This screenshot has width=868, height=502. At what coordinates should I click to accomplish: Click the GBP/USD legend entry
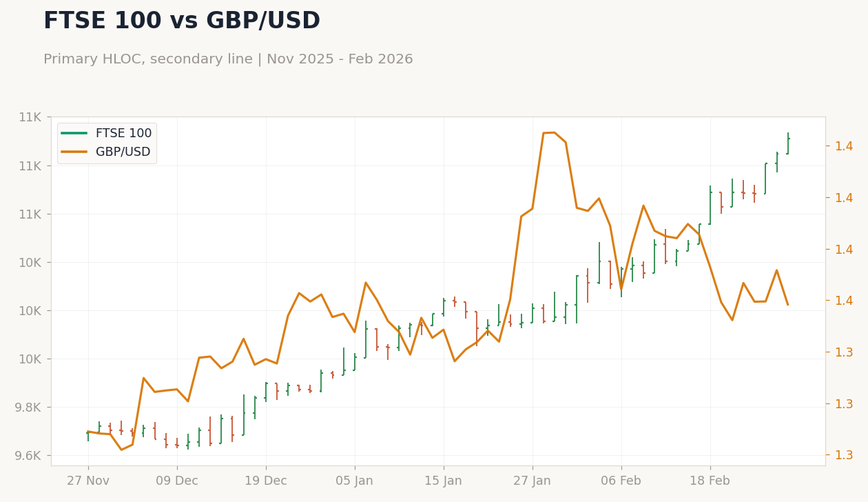106,152
